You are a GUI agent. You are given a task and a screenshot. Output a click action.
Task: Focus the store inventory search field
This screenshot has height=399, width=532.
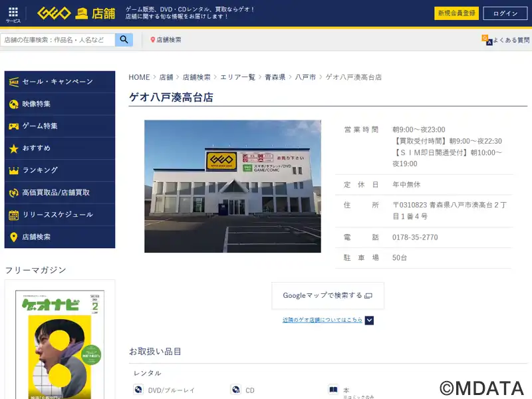[58, 40]
